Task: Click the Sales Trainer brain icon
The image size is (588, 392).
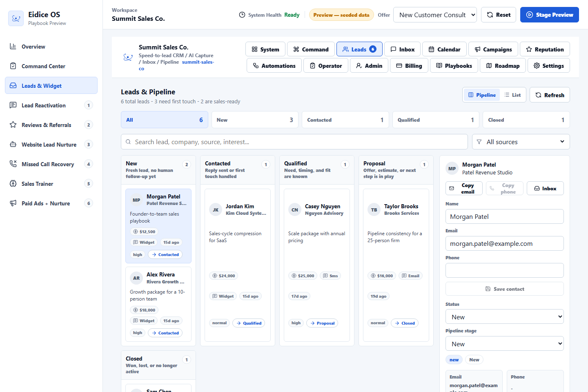Action: 13,183
